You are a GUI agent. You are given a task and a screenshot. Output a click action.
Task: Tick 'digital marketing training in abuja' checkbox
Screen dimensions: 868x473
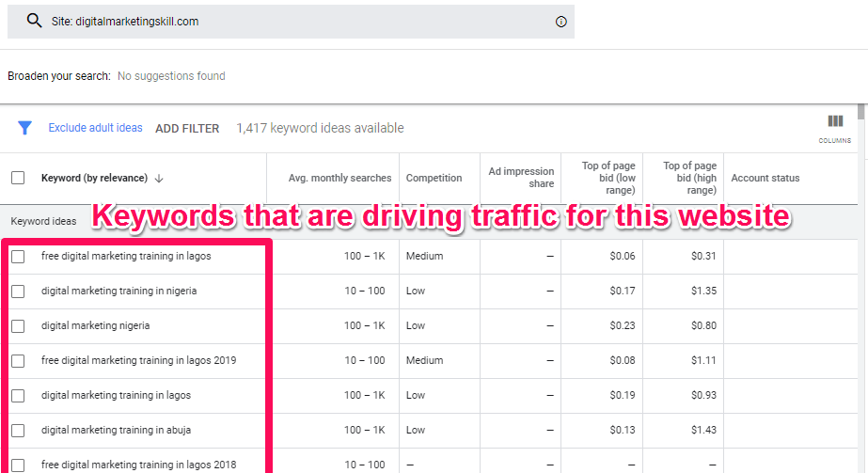(x=18, y=430)
